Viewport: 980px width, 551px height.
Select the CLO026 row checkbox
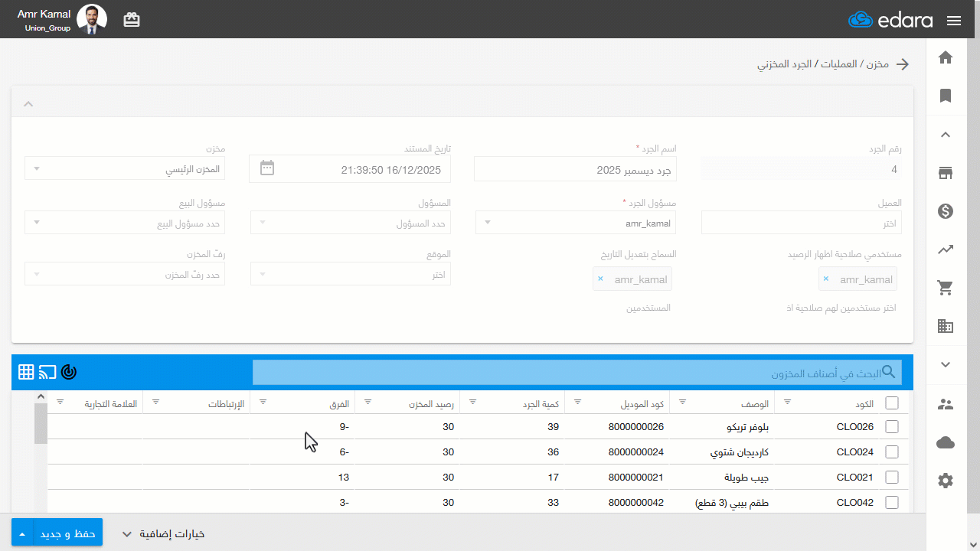(892, 427)
